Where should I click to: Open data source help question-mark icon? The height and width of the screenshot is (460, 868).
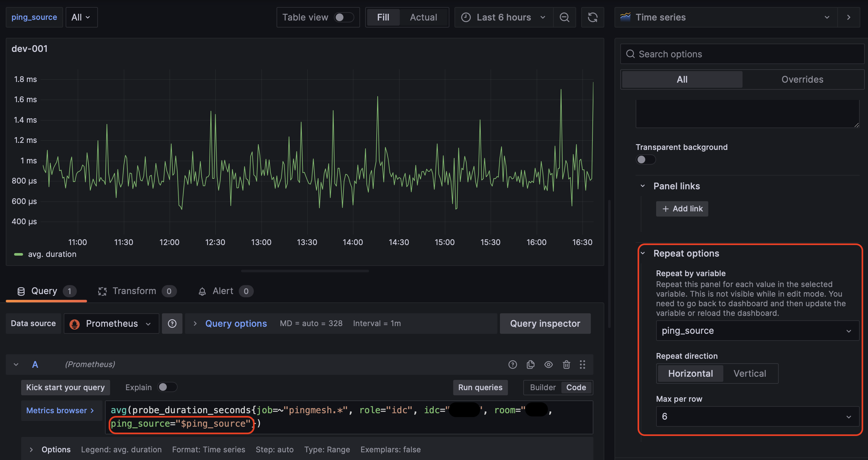(x=172, y=324)
